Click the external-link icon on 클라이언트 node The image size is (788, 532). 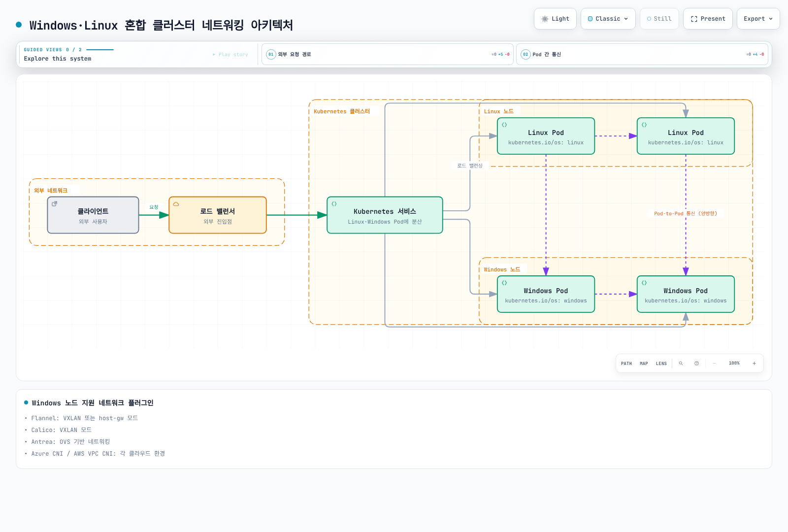tap(55, 203)
